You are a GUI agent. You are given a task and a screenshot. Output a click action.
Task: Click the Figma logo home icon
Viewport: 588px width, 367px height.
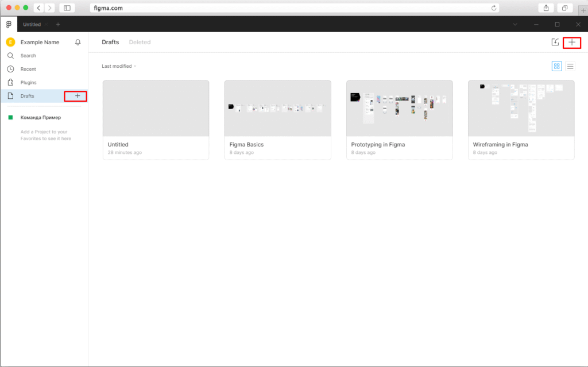tap(9, 25)
